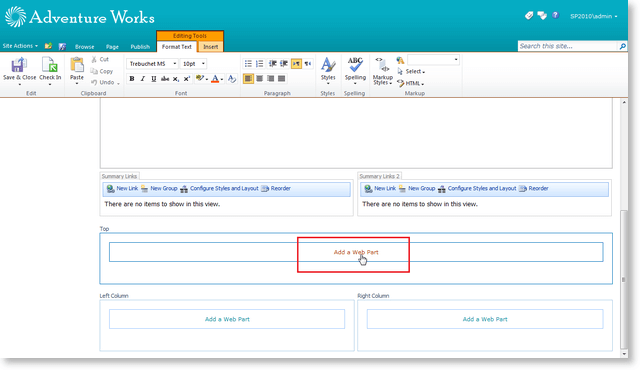Click the Edit page icon beside Browse
The width and height of the screenshot is (640, 370).
point(62,47)
